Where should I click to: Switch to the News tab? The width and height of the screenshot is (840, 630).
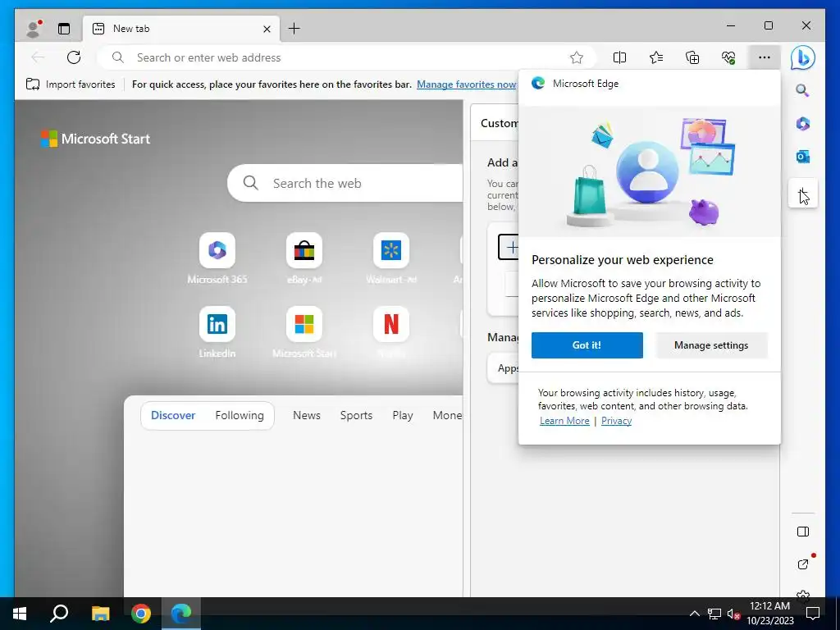(x=307, y=415)
